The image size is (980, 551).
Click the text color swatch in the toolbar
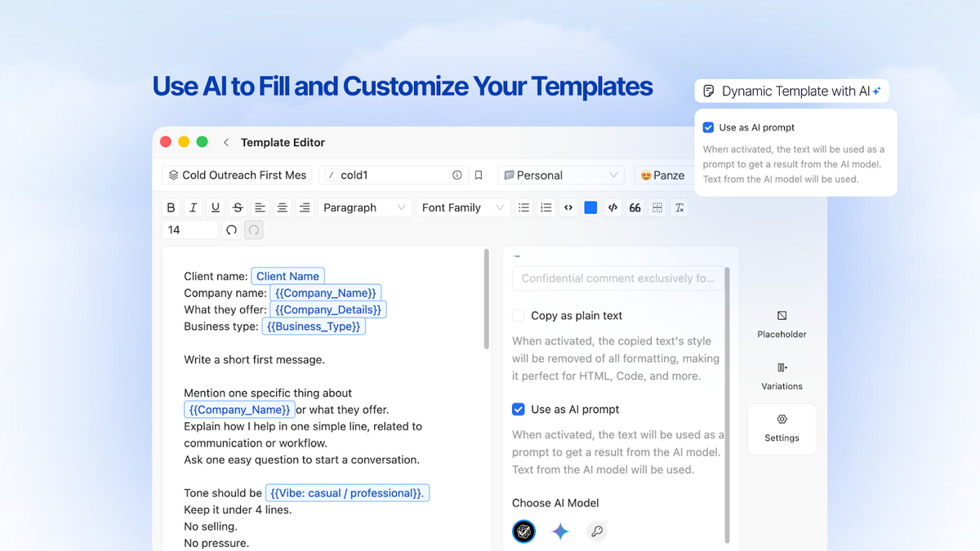(x=590, y=207)
